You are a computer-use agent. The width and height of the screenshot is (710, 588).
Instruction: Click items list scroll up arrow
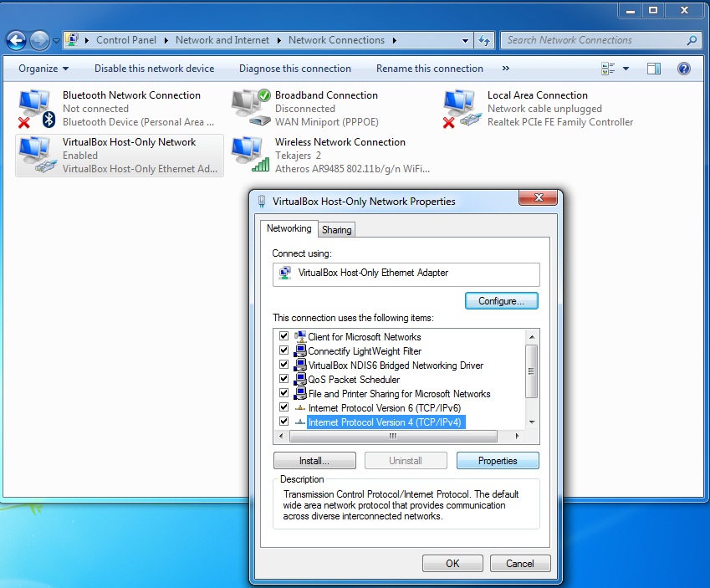(532, 336)
